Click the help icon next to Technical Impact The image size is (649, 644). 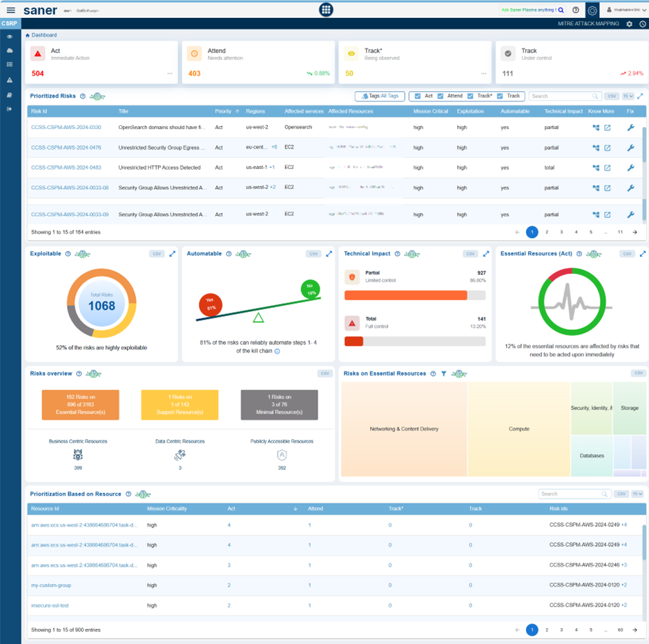tap(397, 254)
